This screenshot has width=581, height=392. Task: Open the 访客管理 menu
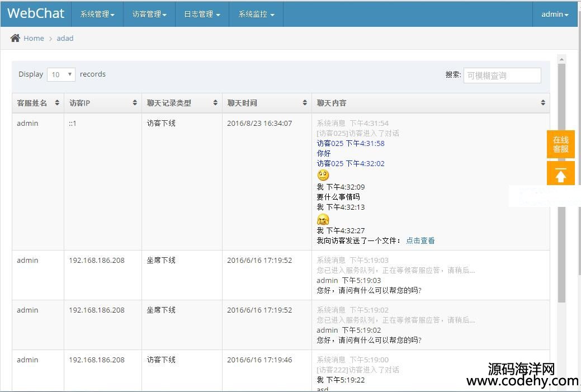coord(149,14)
